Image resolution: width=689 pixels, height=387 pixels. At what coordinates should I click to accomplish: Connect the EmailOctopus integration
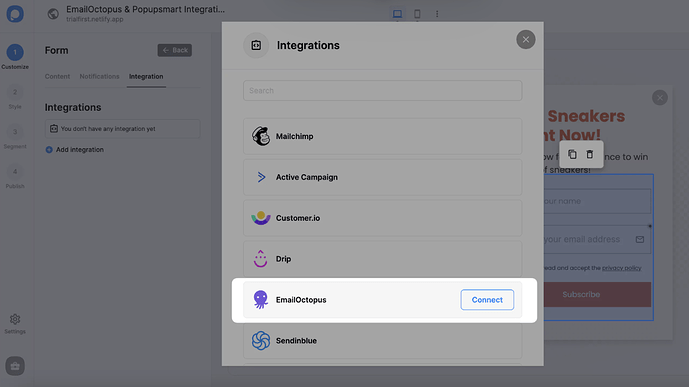click(x=487, y=300)
